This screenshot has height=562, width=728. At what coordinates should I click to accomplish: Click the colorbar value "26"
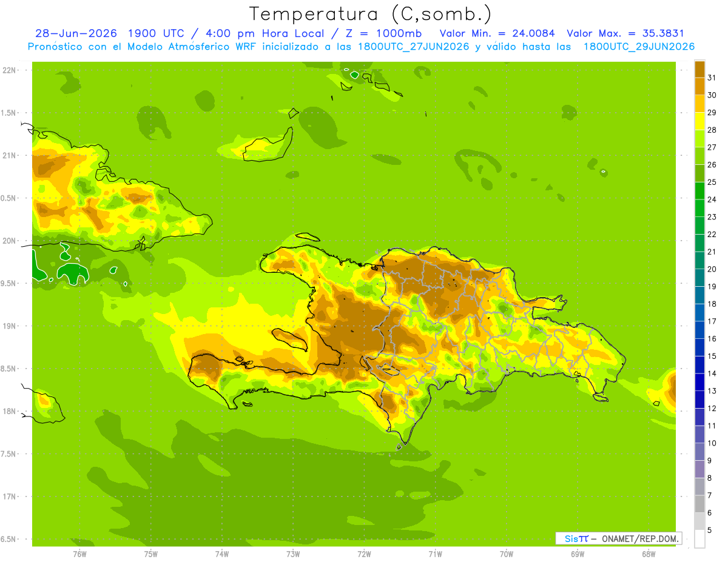coord(712,165)
